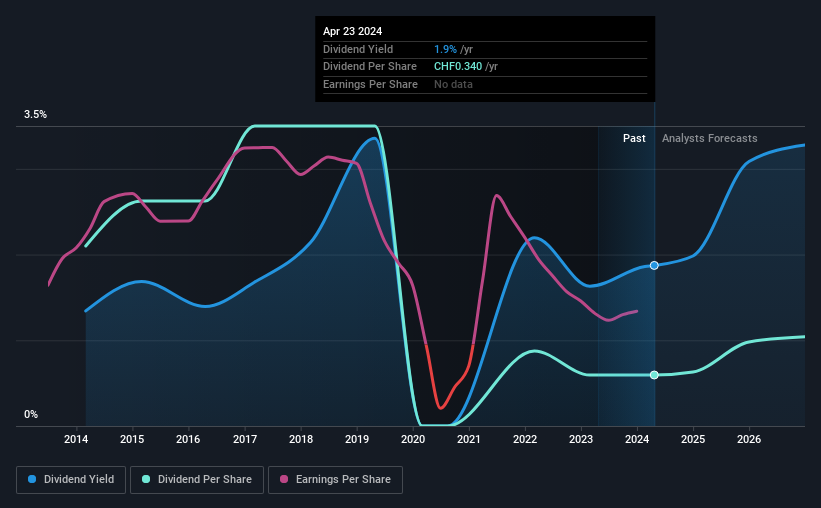Click the Past label on the chart

point(634,138)
